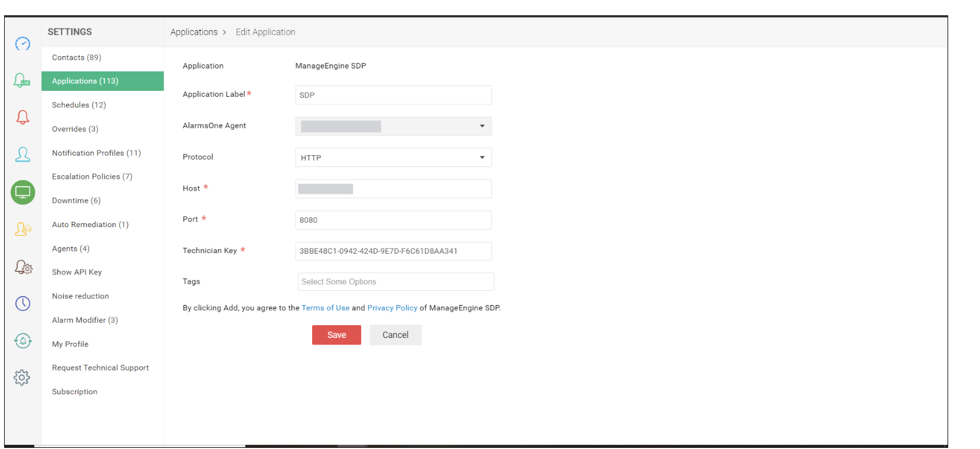Click the blue user contact icon
This screenshot has height=449, width=980.
pyautogui.click(x=22, y=155)
